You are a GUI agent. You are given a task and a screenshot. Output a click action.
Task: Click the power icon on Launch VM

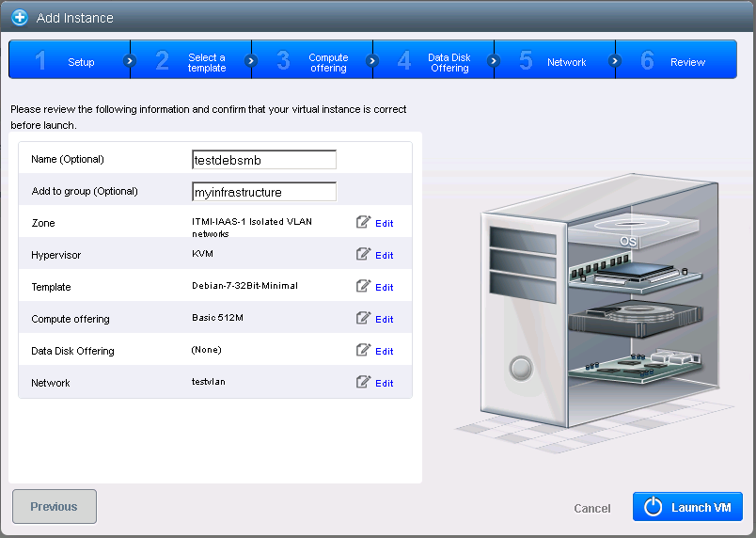click(654, 507)
